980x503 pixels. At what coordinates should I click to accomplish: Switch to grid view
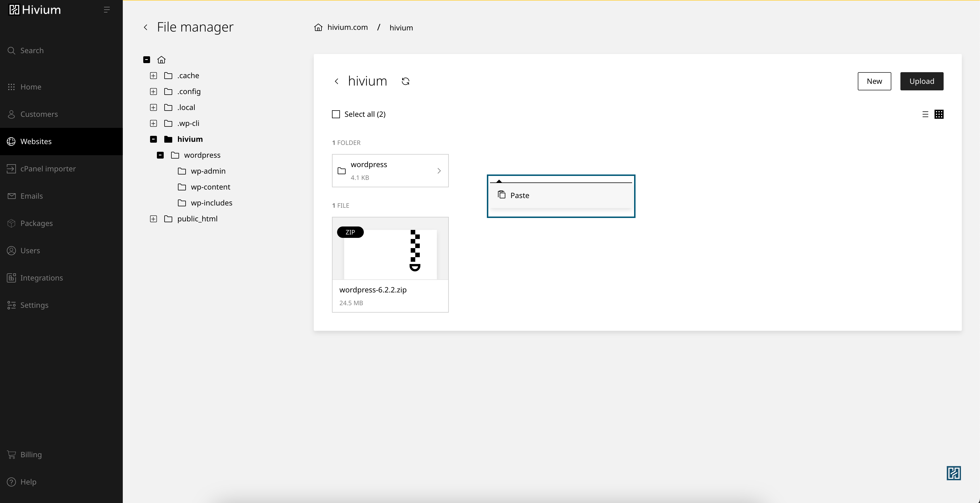pos(939,114)
